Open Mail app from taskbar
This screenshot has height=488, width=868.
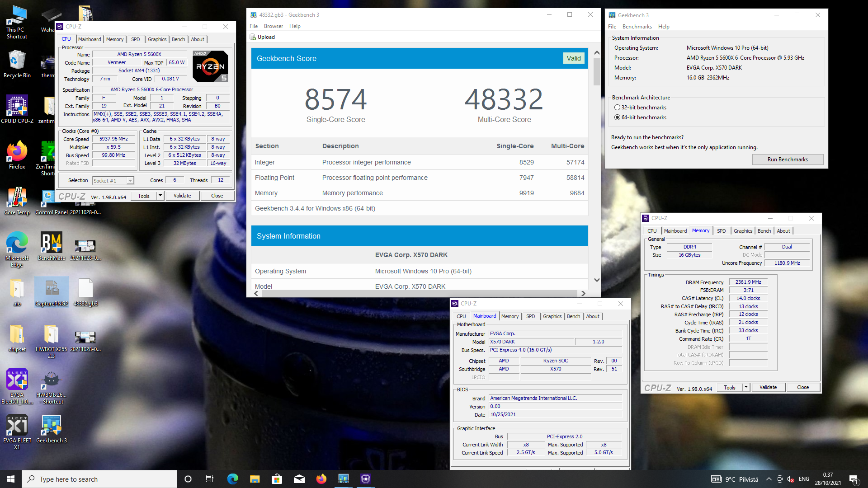[299, 479]
